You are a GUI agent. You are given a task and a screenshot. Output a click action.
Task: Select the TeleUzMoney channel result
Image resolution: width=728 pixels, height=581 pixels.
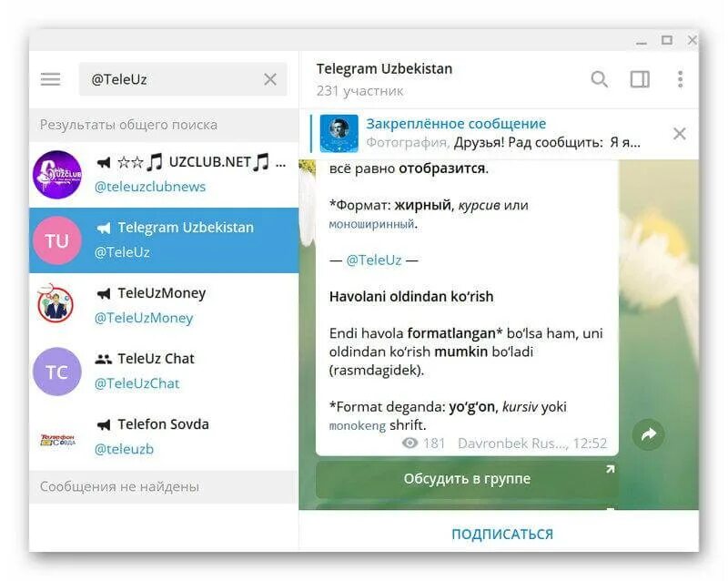click(164, 305)
